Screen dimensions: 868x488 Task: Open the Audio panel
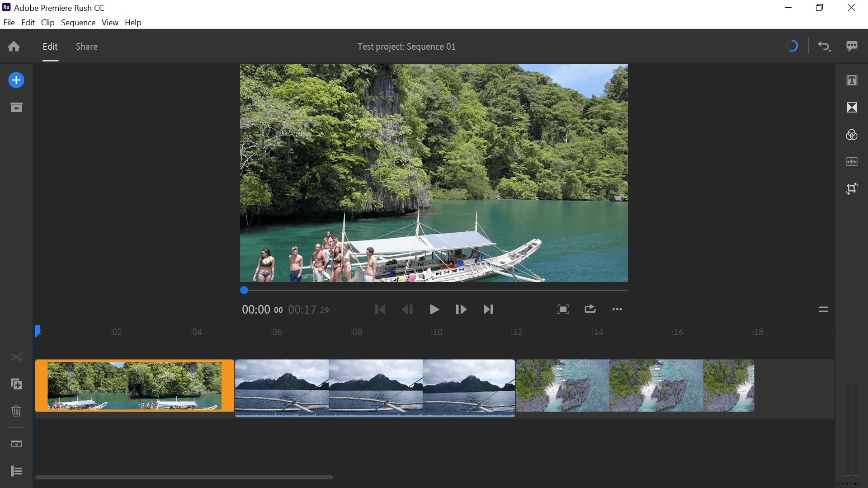click(852, 161)
